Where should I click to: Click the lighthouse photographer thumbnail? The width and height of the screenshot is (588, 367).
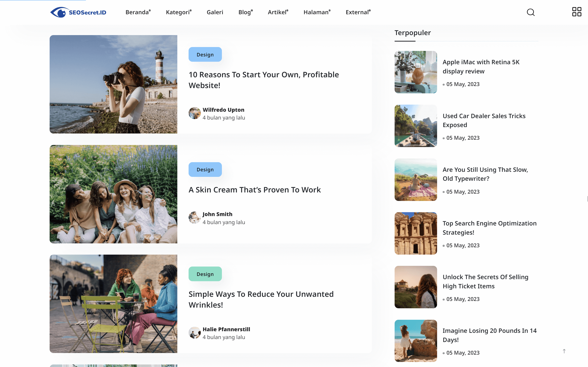[x=113, y=84]
